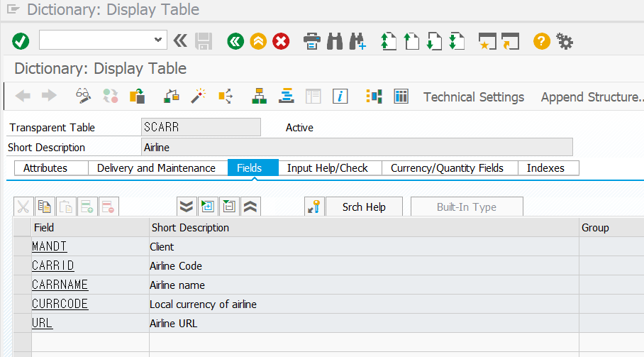
Task: Toggle Display/Change glasses-pencil icon
Action: click(x=84, y=96)
